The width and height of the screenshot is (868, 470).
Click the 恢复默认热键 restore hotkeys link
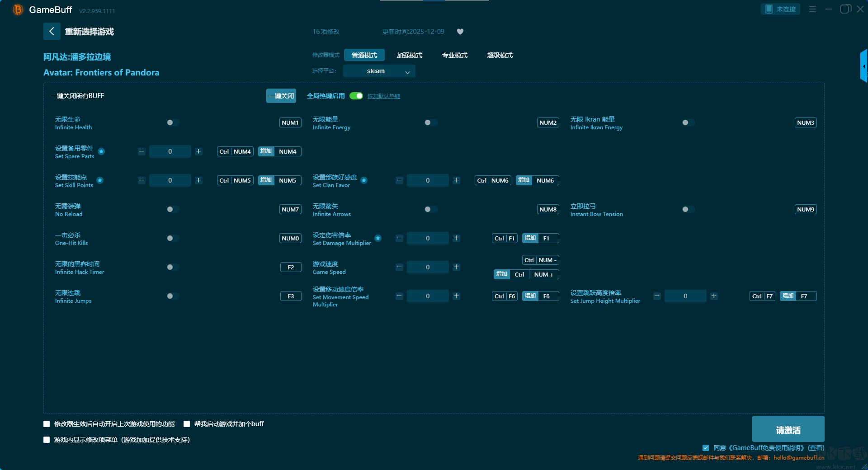tap(383, 96)
